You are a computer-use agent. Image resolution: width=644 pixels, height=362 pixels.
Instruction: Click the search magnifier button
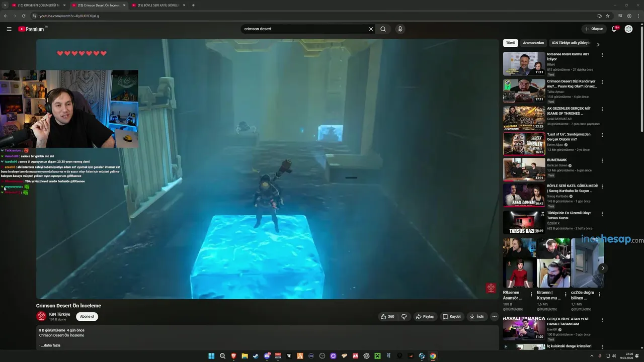click(x=383, y=29)
